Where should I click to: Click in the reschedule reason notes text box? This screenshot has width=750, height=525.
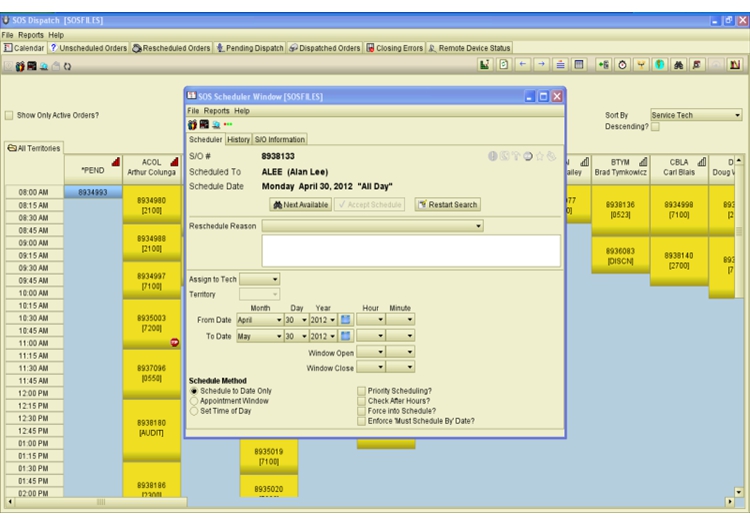click(x=411, y=251)
